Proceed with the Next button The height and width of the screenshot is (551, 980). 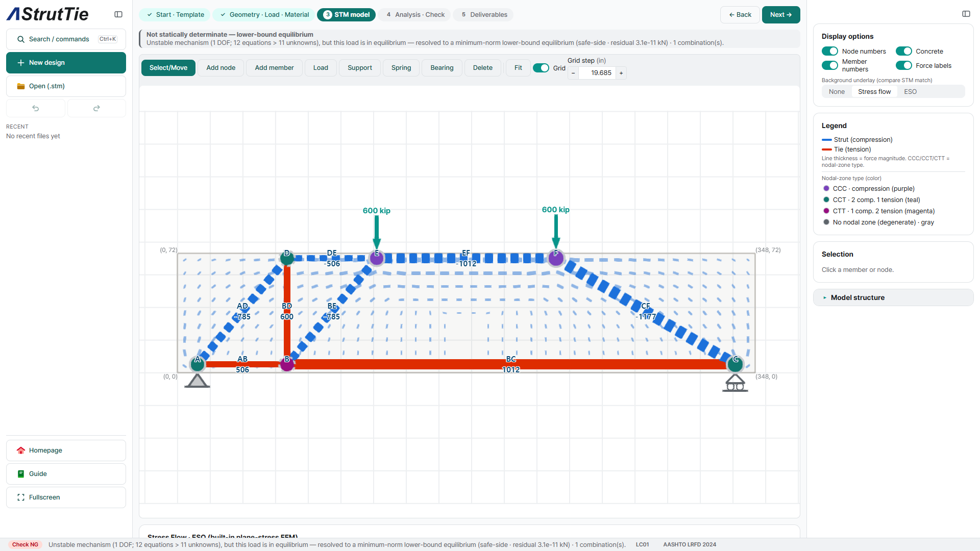coord(781,15)
